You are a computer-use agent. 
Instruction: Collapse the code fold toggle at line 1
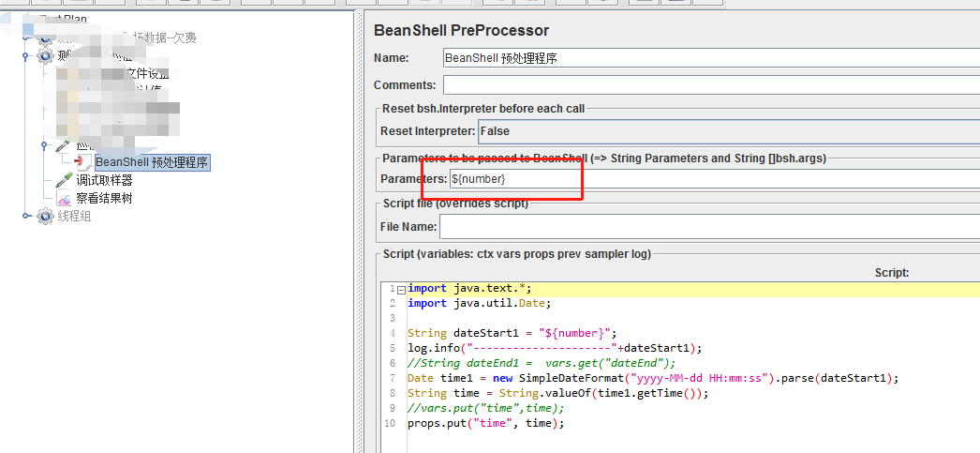pyautogui.click(x=401, y=289)
